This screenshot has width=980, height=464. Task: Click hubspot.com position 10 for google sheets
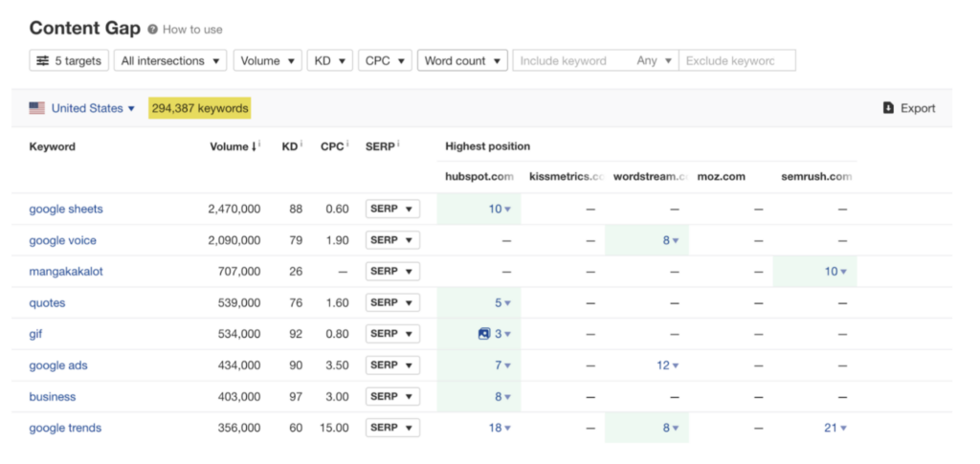pos(500,210)
